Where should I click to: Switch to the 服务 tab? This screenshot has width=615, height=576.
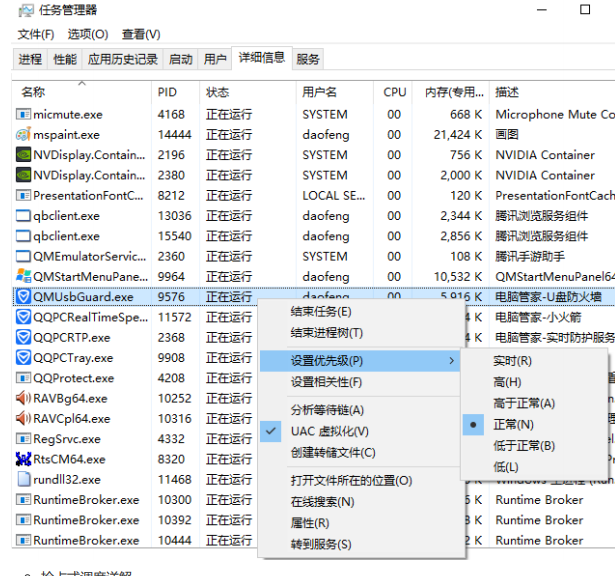tap(308, 59)
